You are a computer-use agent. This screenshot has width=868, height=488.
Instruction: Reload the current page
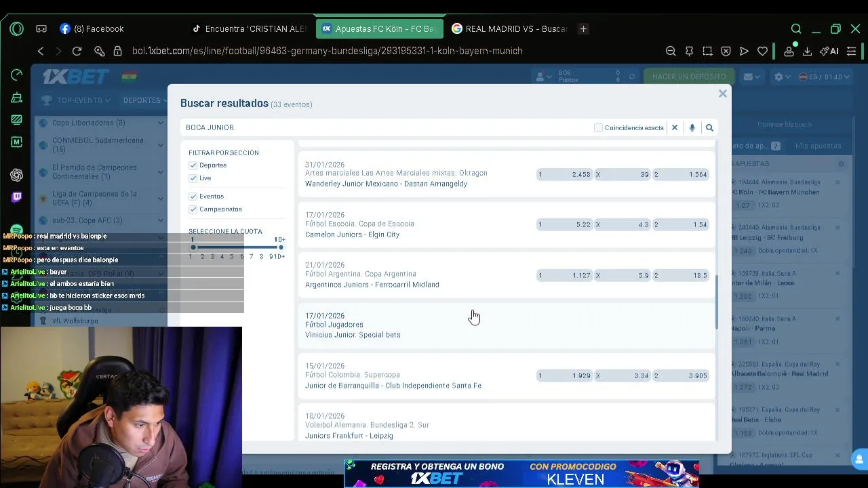(77, 51)
